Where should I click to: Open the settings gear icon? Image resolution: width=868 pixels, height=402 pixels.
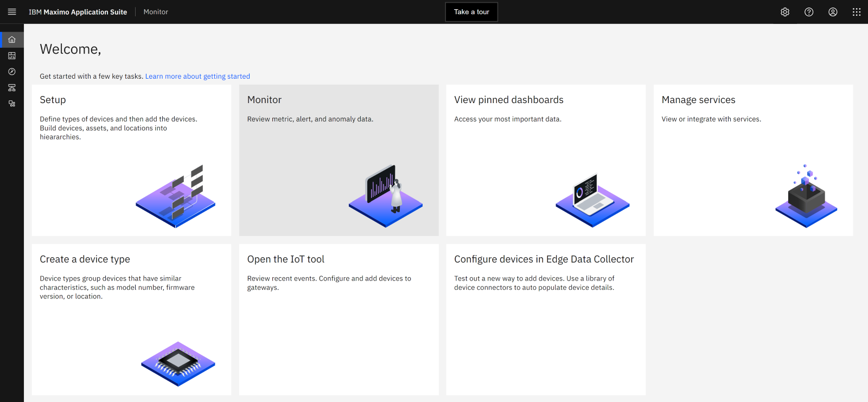[x=785, y=12]
